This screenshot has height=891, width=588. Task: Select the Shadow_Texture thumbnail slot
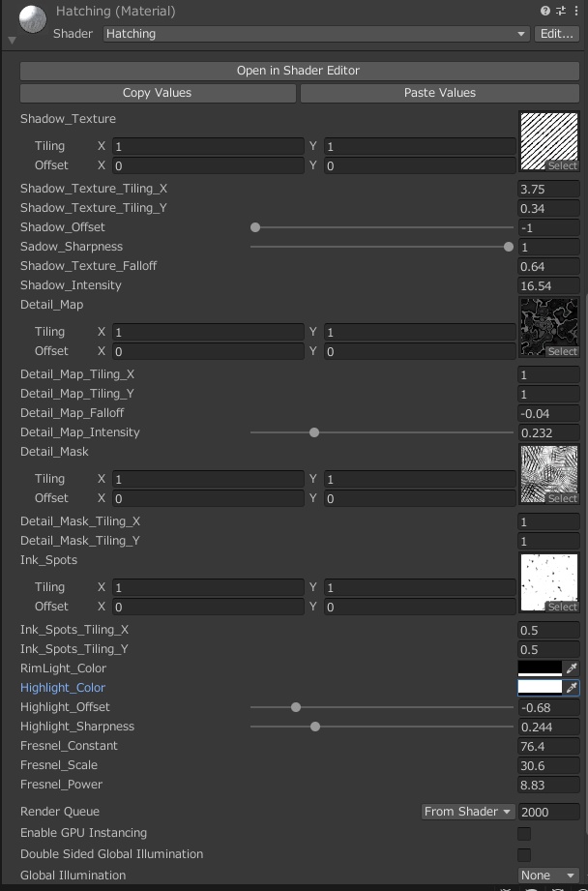[548, 141]
